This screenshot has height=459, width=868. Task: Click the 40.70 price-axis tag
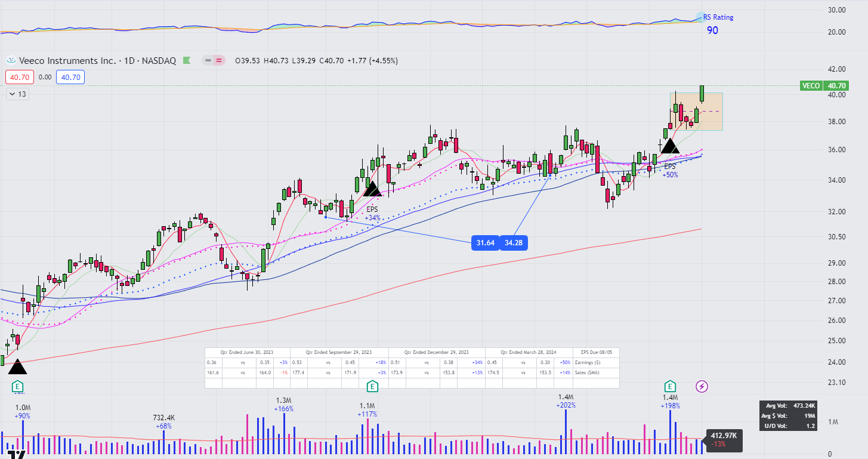pyautogui.click(x=836, y=86)
